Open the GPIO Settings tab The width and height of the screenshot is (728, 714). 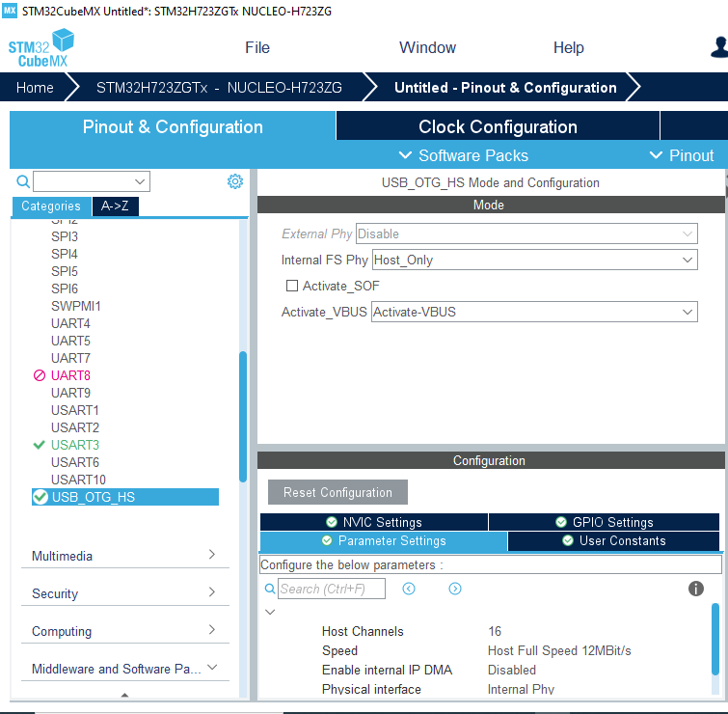point(604,522)
